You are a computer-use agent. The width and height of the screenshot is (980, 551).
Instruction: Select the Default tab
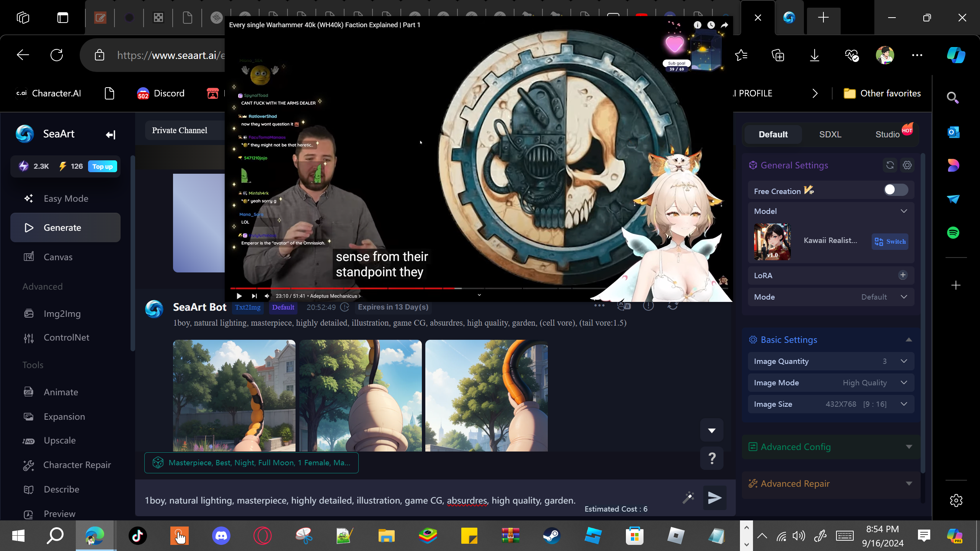(x=773, y=134)
